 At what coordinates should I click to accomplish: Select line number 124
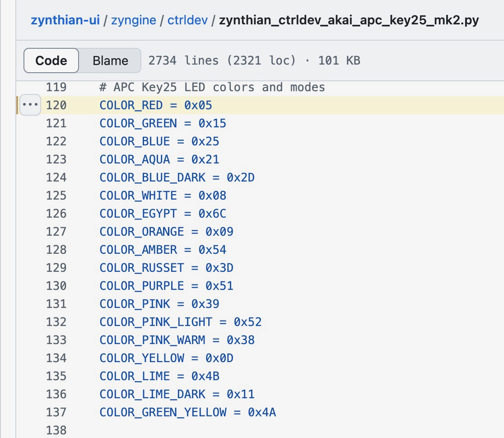coord(56,177)
